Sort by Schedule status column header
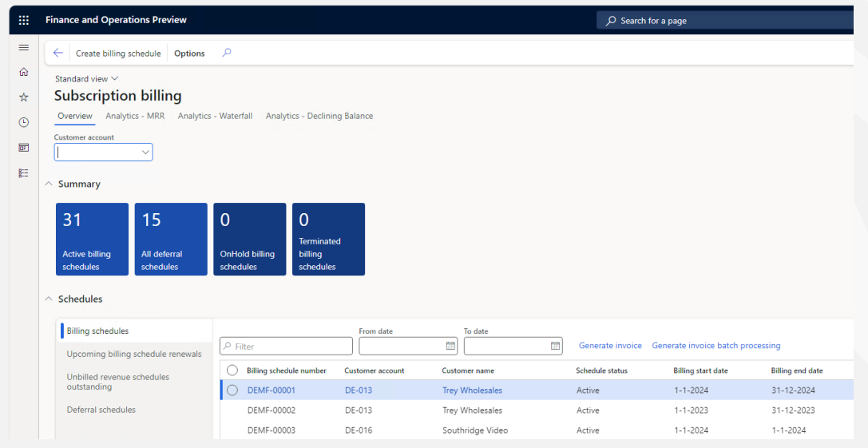The image size is (868, 448). coord(602,371)
